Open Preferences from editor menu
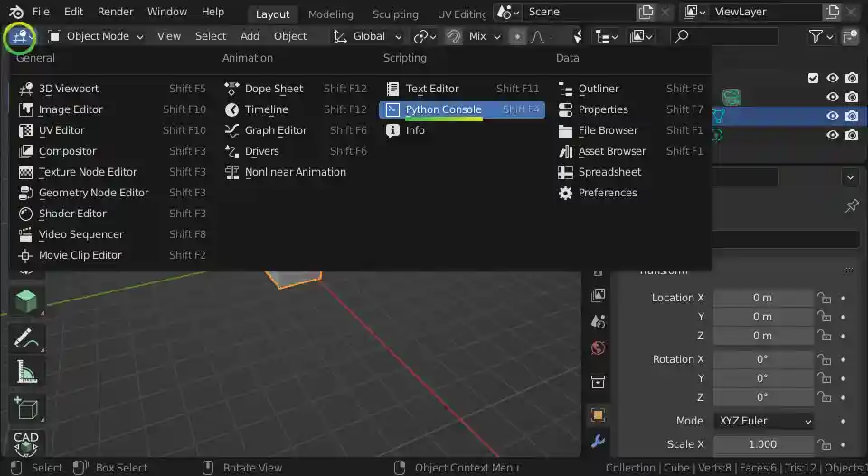 click(630, 193)
